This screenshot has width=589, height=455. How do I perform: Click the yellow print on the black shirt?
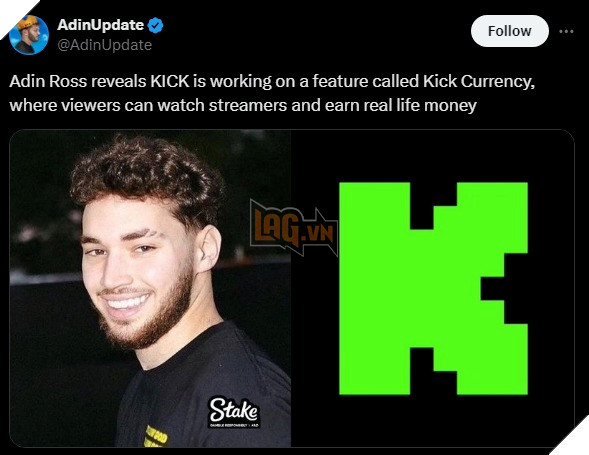(156, 436)
